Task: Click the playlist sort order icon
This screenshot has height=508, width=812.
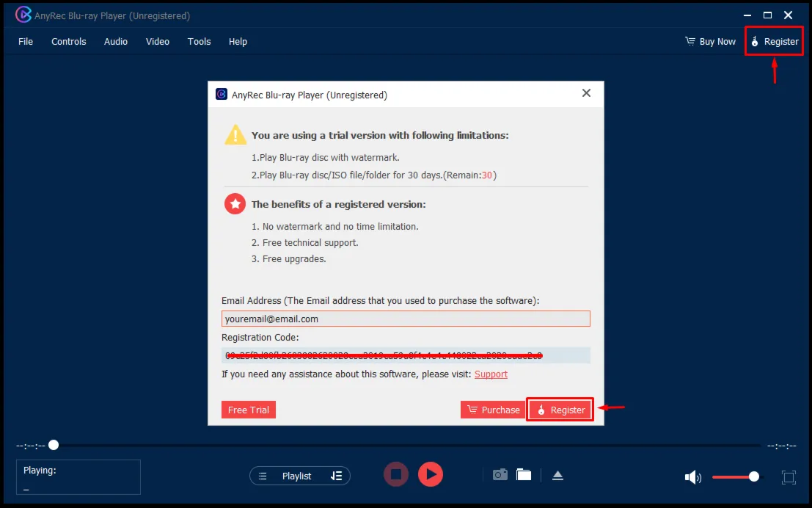Action: click(337, 476)
